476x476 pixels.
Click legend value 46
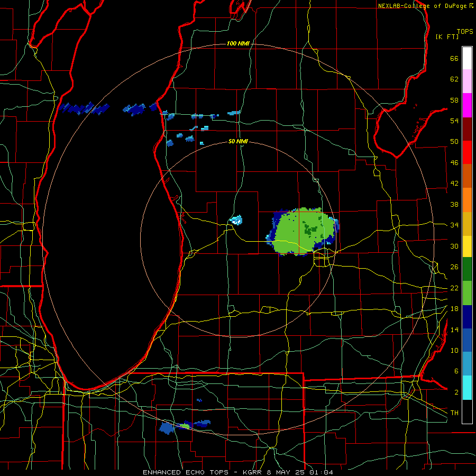[x=454, y=162]
